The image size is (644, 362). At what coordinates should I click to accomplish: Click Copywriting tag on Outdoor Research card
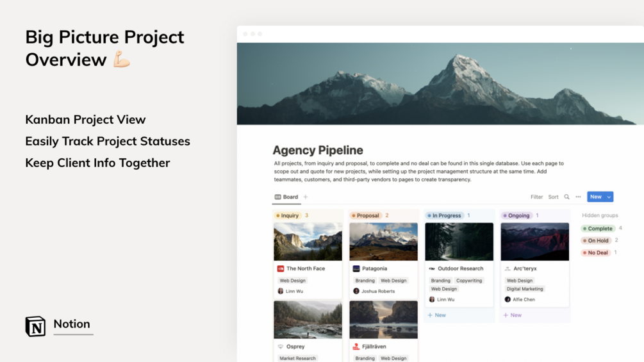pyautogui.click(x=469, y=281)
